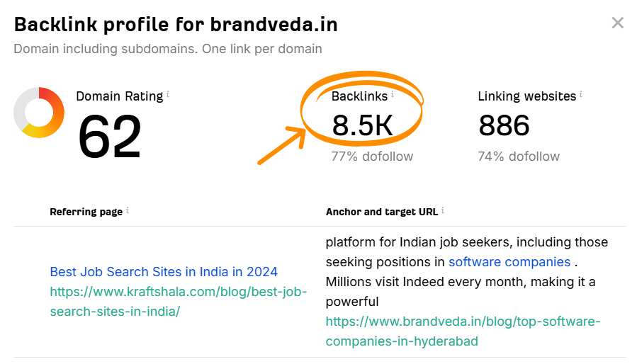Viewport: 637px width, 364px height.
Task: Click the Anchor and target URL info icon
Action: click(x=443, y=211)
